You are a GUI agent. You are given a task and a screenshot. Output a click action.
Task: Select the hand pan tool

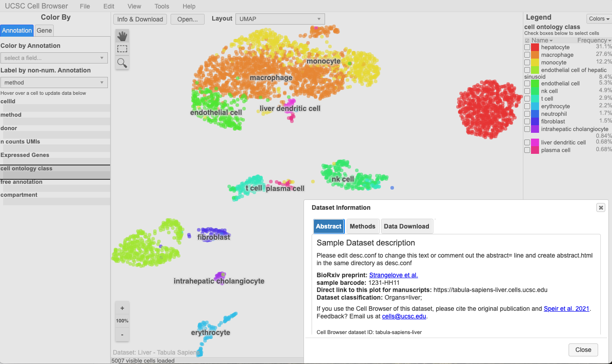[x=122, y=36]
